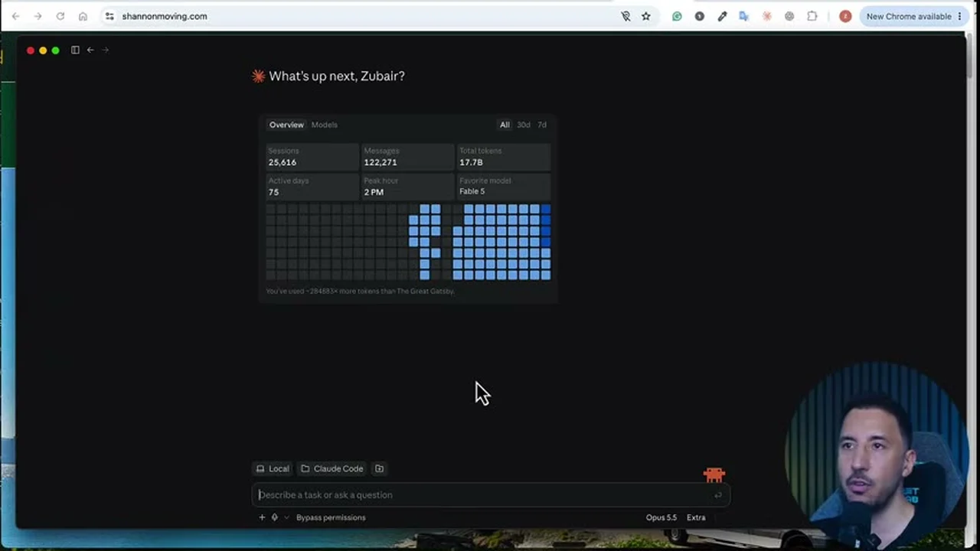980x551 pixels.
Task: Click the New Chrome available button
Action: (x=914, y=16)
